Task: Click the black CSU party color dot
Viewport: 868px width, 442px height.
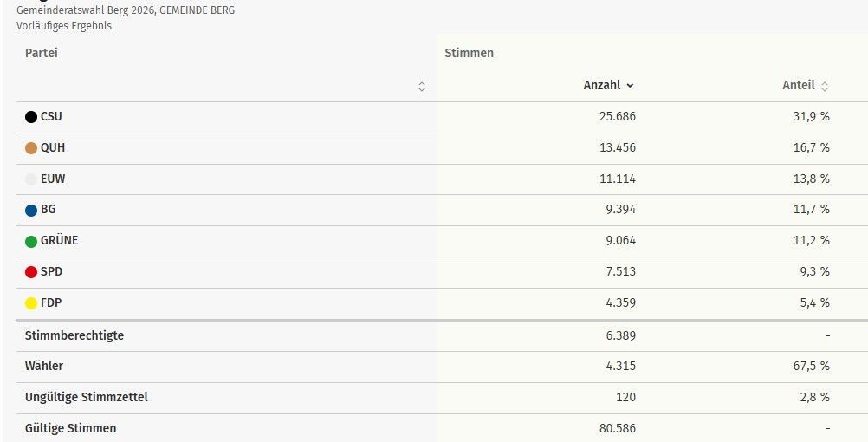Action: (31, 117)
